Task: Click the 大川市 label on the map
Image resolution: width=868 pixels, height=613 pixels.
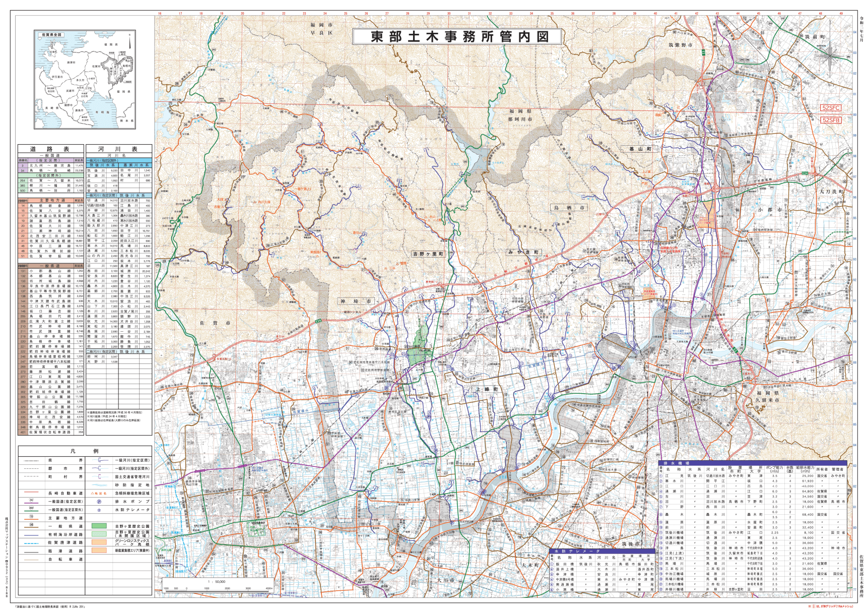Action: click(x=446, y=580)
